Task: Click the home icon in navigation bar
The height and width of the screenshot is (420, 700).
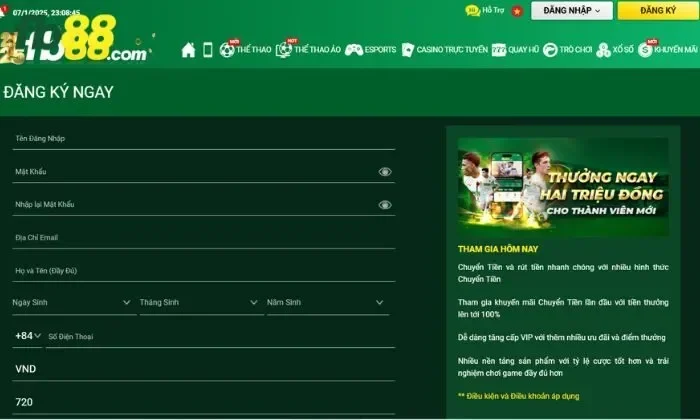Action: click(188, 49)
